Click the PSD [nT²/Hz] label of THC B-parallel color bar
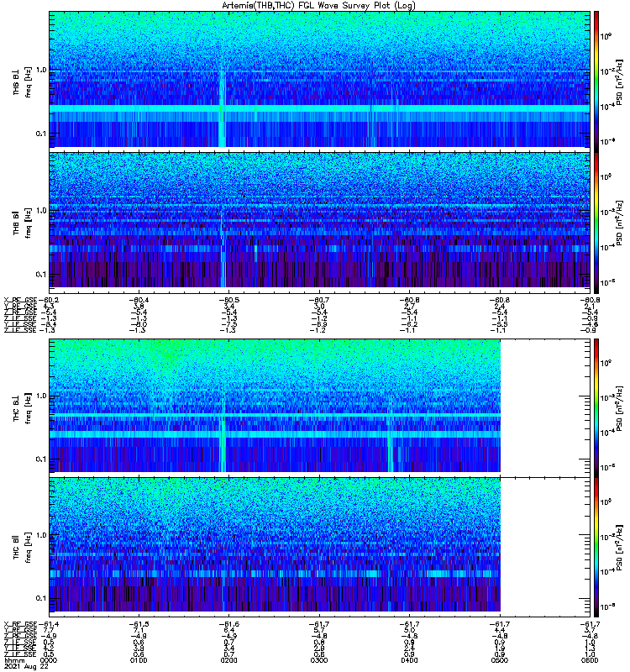This screenshot has height=672, width=630. (x=619, y=548)
